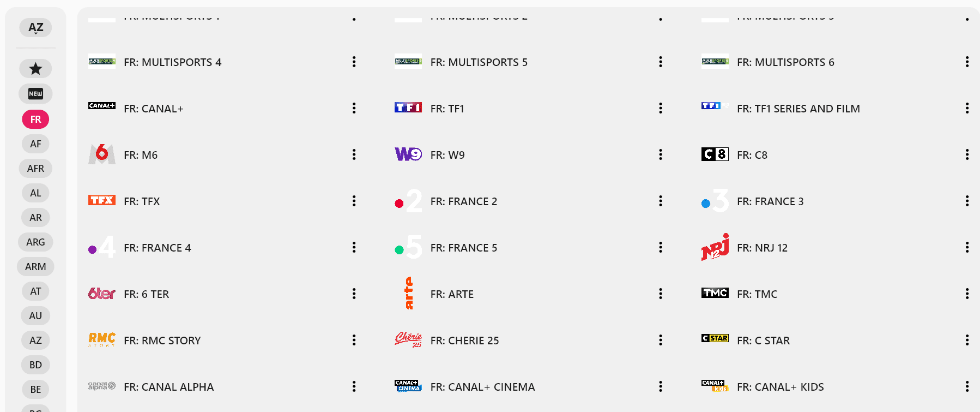
Task: Switch to the ARG country tab
Action: click(35, 242)
